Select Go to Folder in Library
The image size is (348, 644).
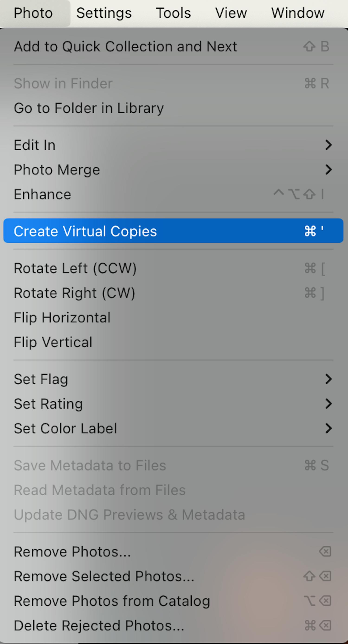89,108
